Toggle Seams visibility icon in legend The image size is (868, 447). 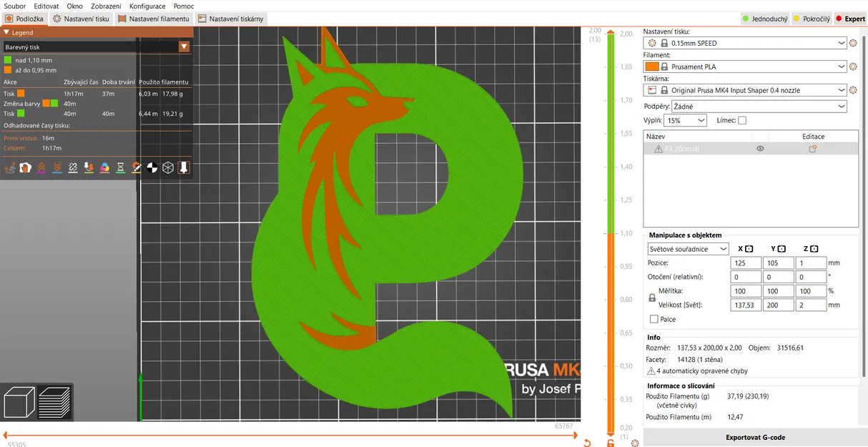(72, 167)
